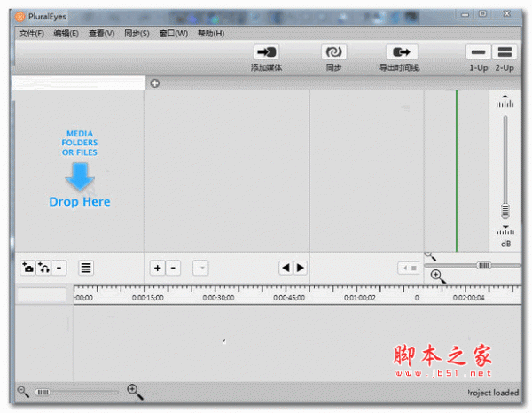Close the PluralEyes window
The image size is (532, 413).
click(507, 13)
